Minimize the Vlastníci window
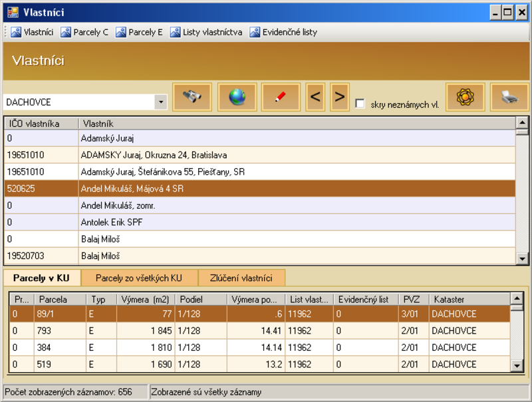 [x=495, y=13]
